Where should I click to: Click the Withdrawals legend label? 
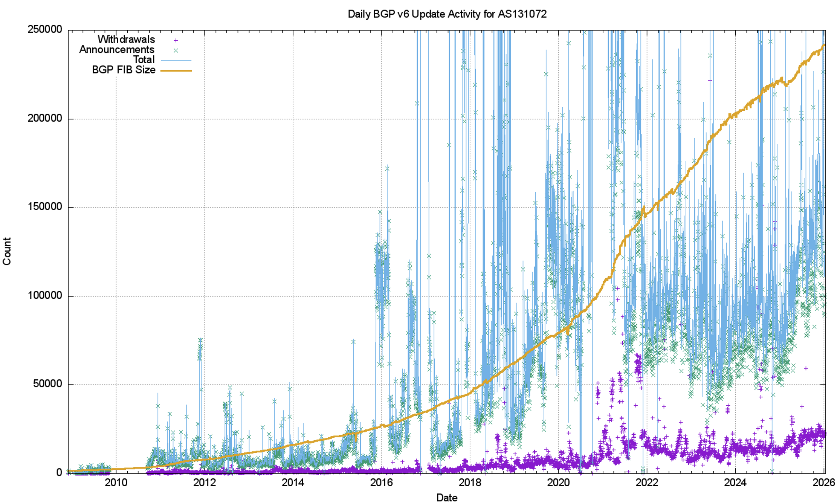click(x=126, y=39)
